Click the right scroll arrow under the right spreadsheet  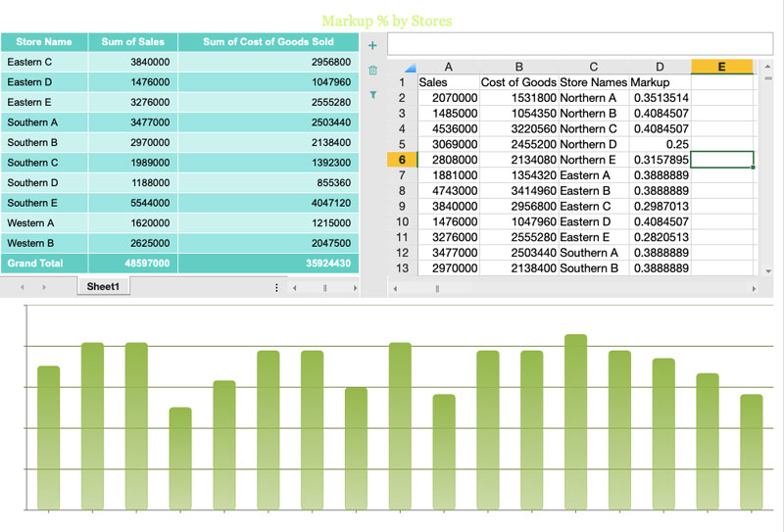754,289
